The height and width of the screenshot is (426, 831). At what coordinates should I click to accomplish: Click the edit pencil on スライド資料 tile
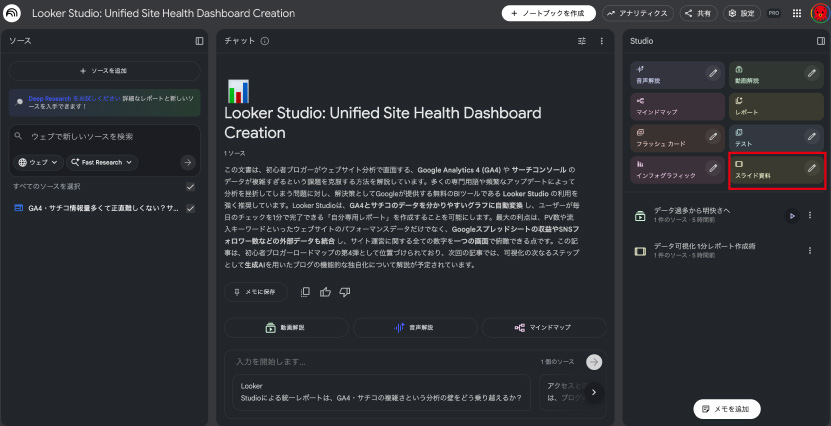(812, 168)
